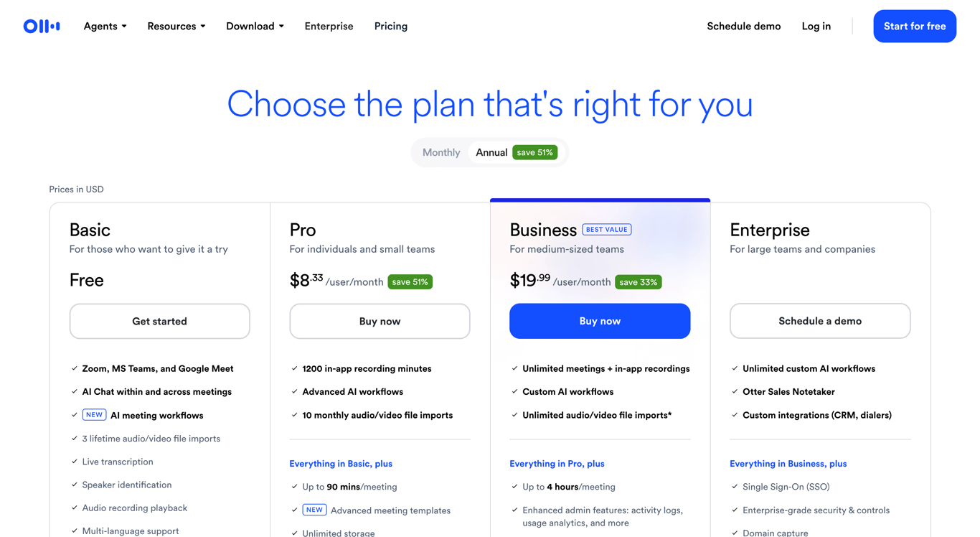Click the NEW badge beside Advanced meeting templates

pyautogui.click(x=314, y=510)
